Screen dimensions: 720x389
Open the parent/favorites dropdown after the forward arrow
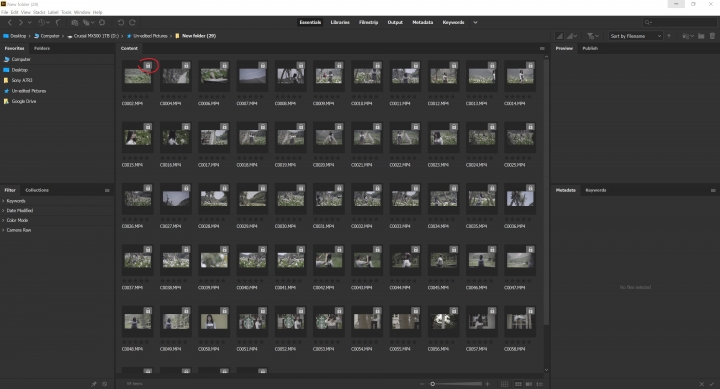(x=29, y=22)
